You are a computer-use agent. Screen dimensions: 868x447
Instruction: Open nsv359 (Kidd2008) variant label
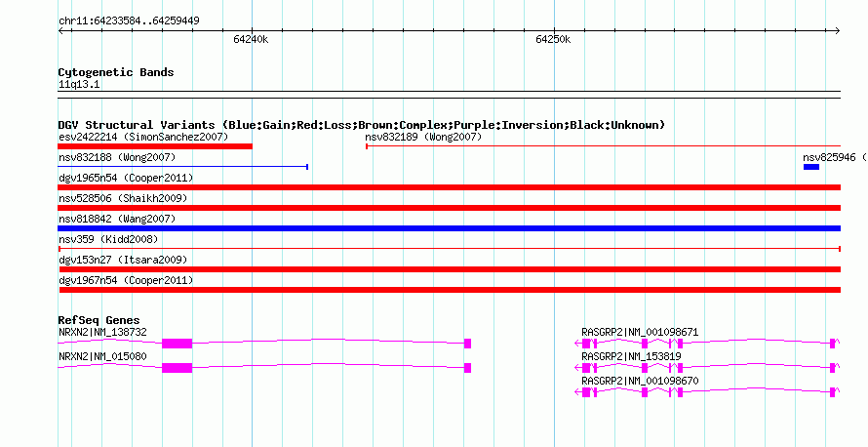108,239
